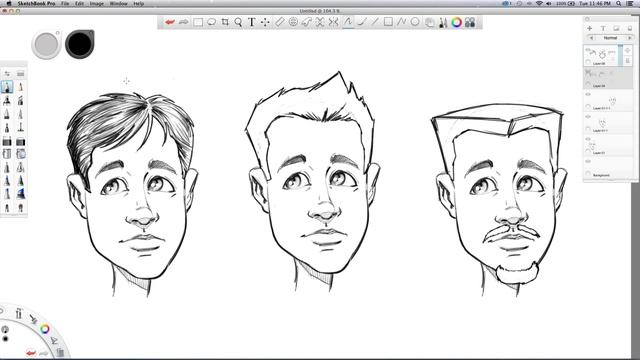Screen dimensions: 640x360
Task: Add an image layer in Layers panel
Action: pyautogui.click(x=616, y=28)
